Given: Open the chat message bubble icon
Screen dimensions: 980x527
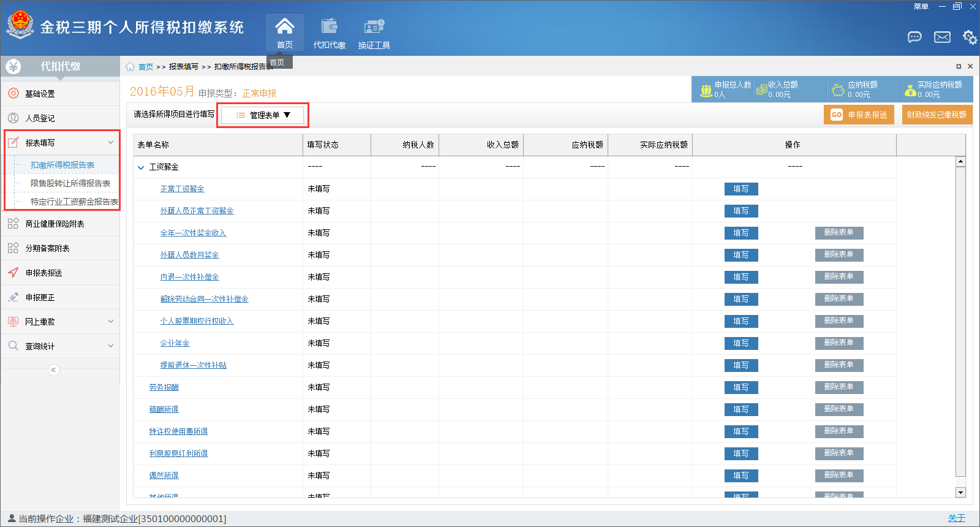Looking at the screenshot, I should pyautogui.click(x=914, y=37).
